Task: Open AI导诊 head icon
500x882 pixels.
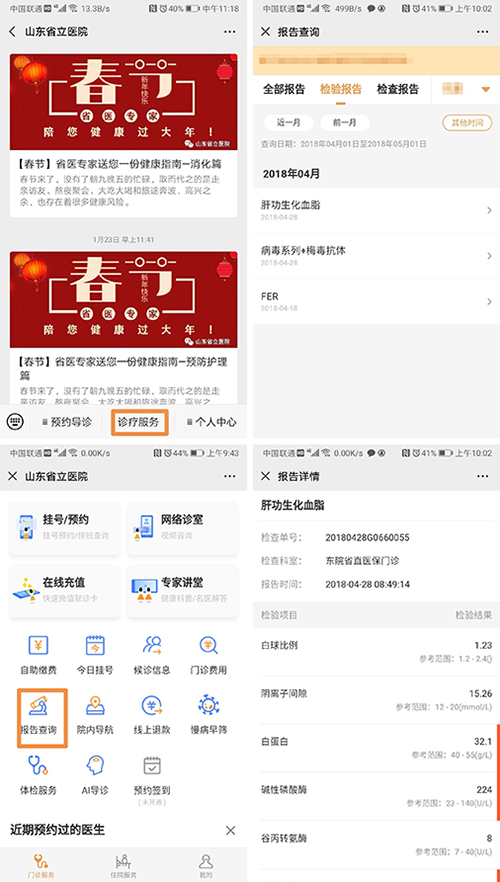Action: pyautogui.click(x=95, y=766)
